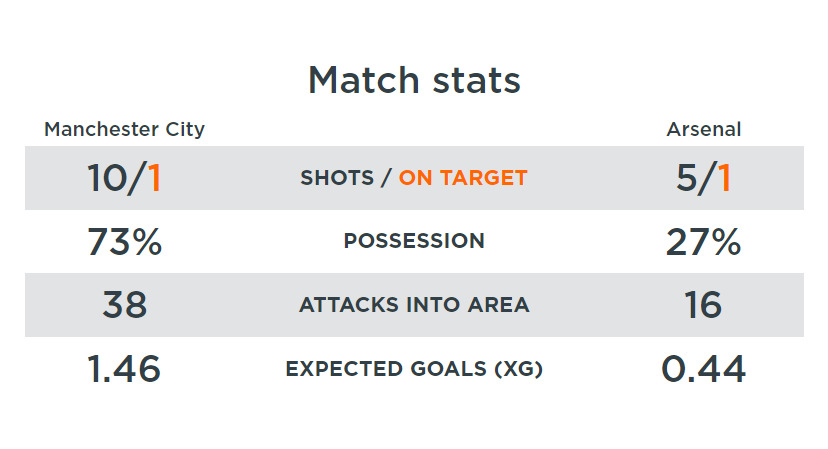The image size is (828, 449).
Task: Click the SHOTS label text
Action: [x=337, y=177]
